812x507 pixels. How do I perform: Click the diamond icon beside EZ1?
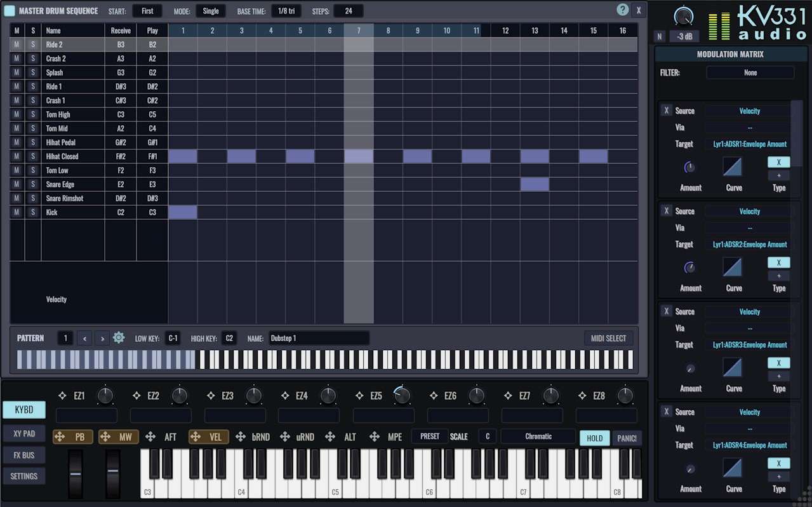click(x=62, y=395)
